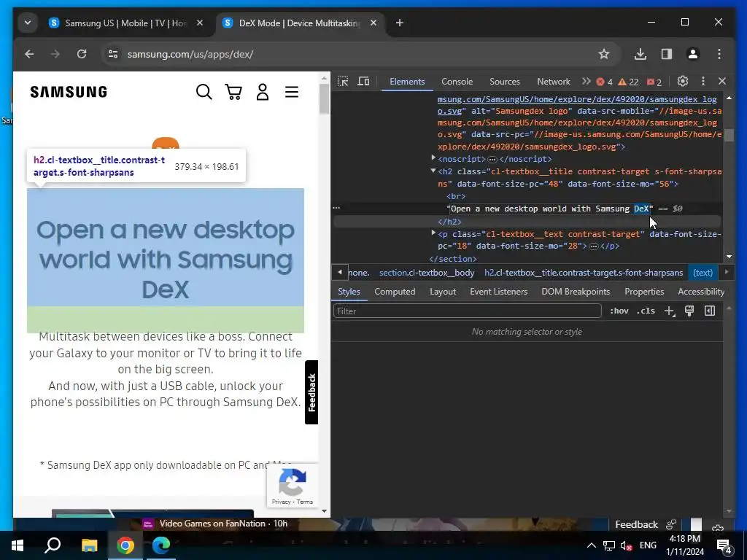747x560 pixels.
Task: Open File Explorer from taskbar
Action: (89, 545)
